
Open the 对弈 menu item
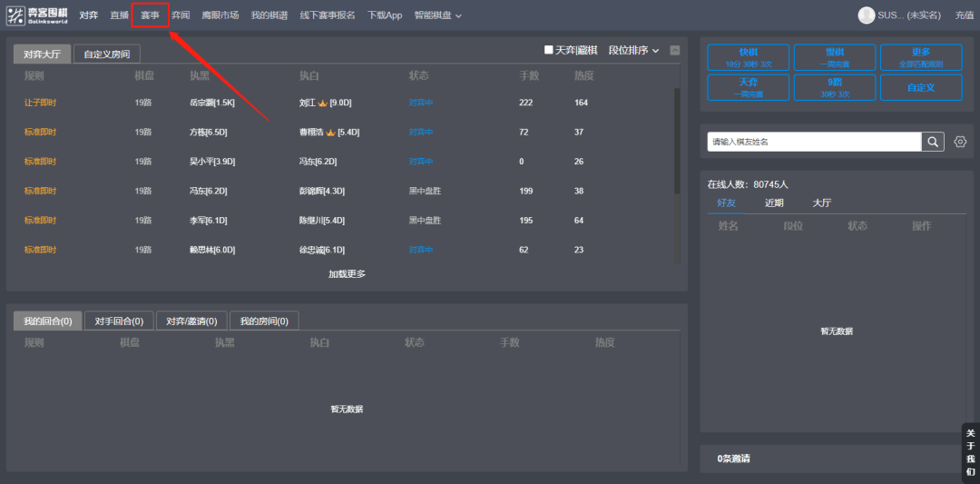pyautogui.click(x=89, y=15)
